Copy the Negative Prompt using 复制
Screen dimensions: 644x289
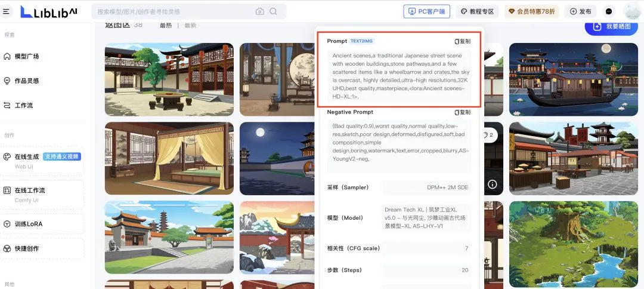click(463, 112)
